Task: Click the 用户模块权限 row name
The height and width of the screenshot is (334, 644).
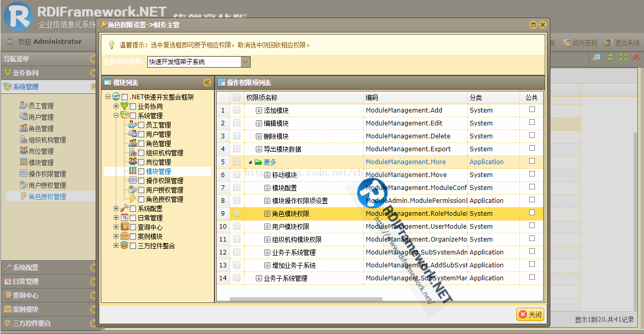Action: pyautogui.click(x=290, y=226)
